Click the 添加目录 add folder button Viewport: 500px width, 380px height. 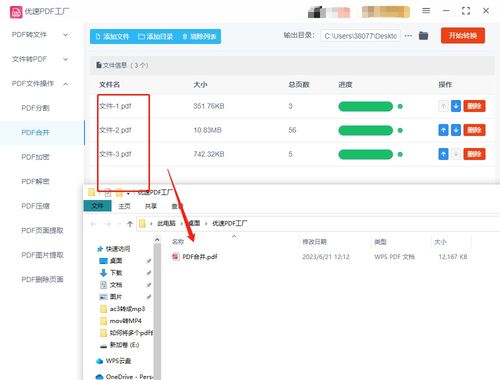[x=155, y=36]
